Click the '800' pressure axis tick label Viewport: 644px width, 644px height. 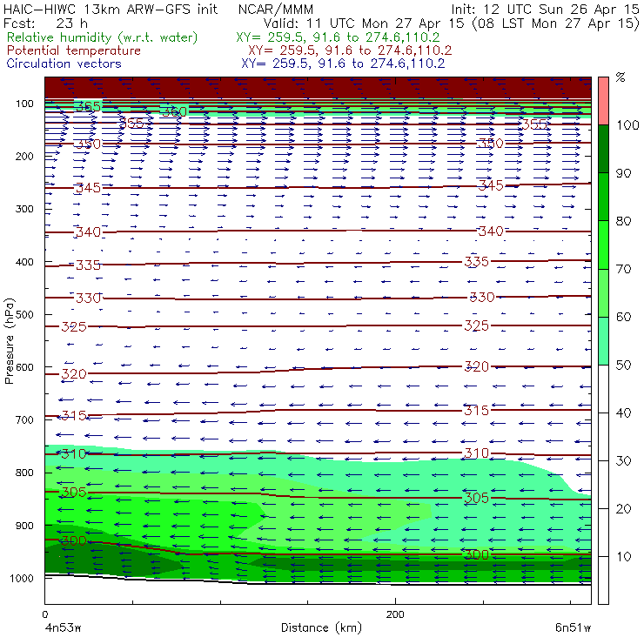tap(24, 473)
